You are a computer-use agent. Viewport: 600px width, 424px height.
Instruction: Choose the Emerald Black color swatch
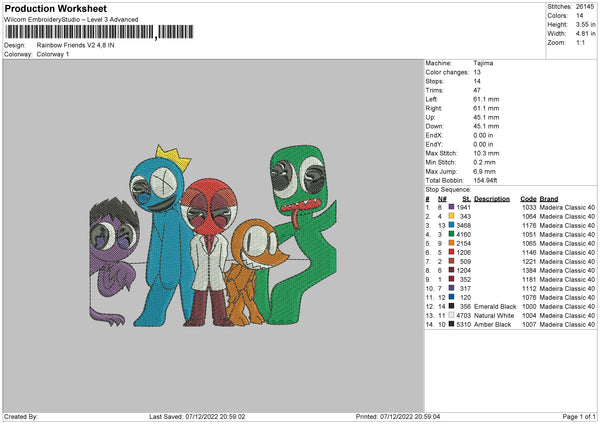(451, 306)
